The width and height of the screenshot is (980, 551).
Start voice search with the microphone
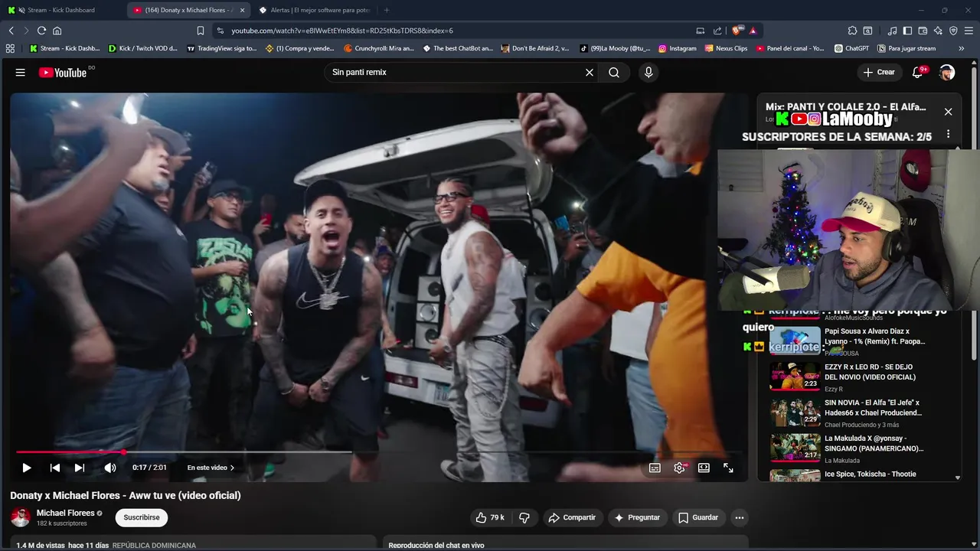(x=648, y=72)
